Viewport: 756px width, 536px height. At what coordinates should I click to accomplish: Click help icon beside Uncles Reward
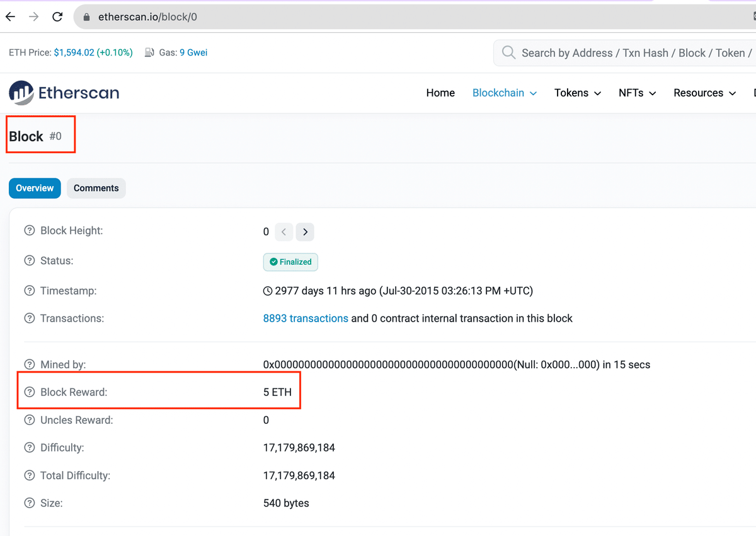pos(29,420)
